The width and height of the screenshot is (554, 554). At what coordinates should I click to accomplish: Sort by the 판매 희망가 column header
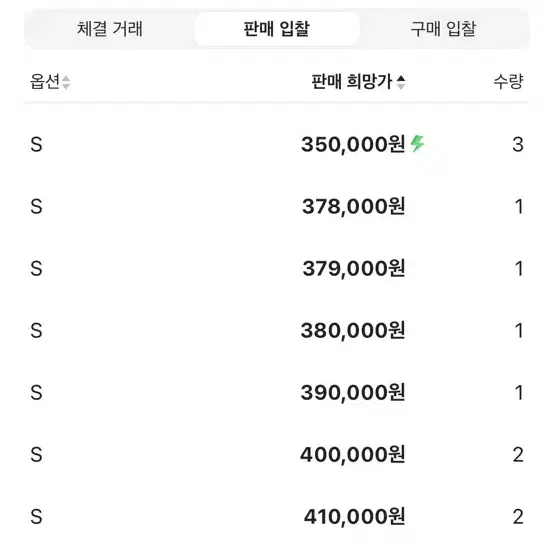pyautogui.click(x=352, y=82)
